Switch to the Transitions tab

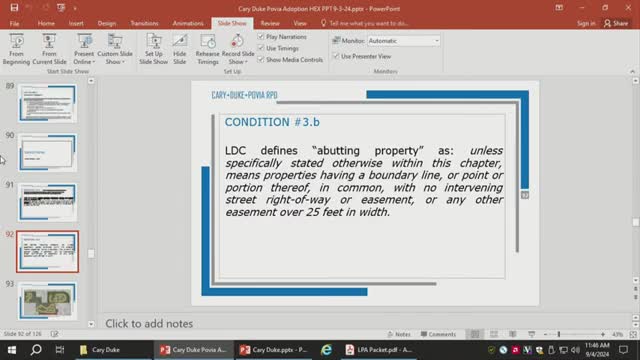click(x=144, y=23)
